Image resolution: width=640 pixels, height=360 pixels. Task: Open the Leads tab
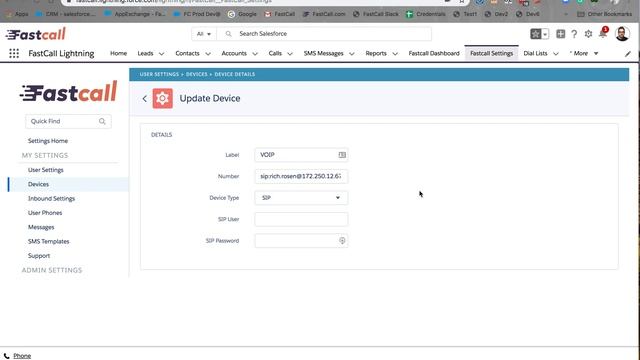[x=145, y=53]
